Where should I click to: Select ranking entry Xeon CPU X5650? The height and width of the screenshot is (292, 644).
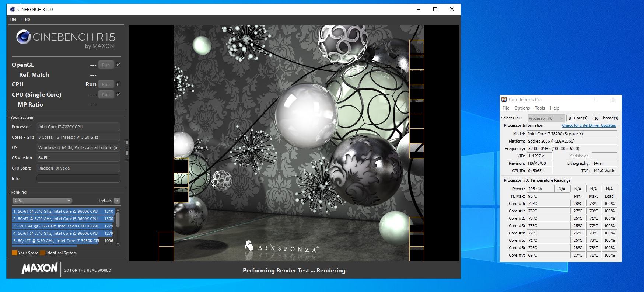63,226
